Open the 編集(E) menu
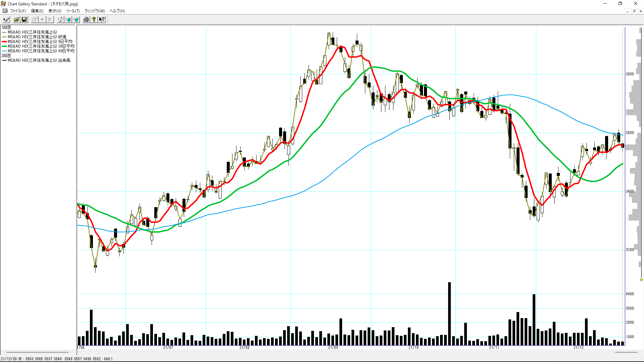 point(37,11)
